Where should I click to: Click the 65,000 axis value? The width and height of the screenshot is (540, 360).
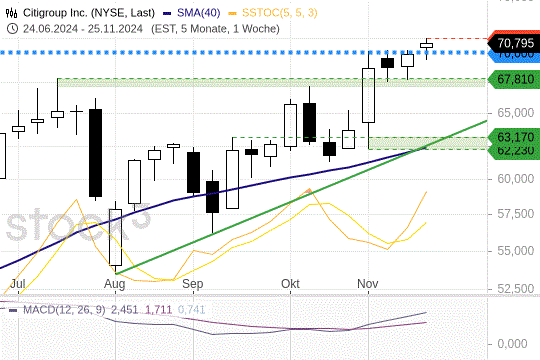516,113
